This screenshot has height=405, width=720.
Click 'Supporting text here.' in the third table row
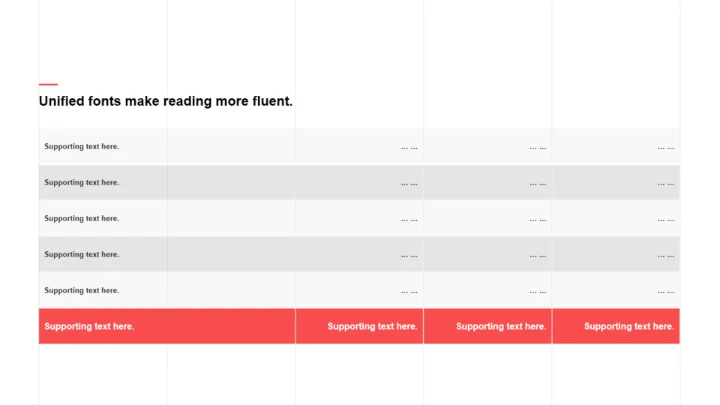click(81, 219)
